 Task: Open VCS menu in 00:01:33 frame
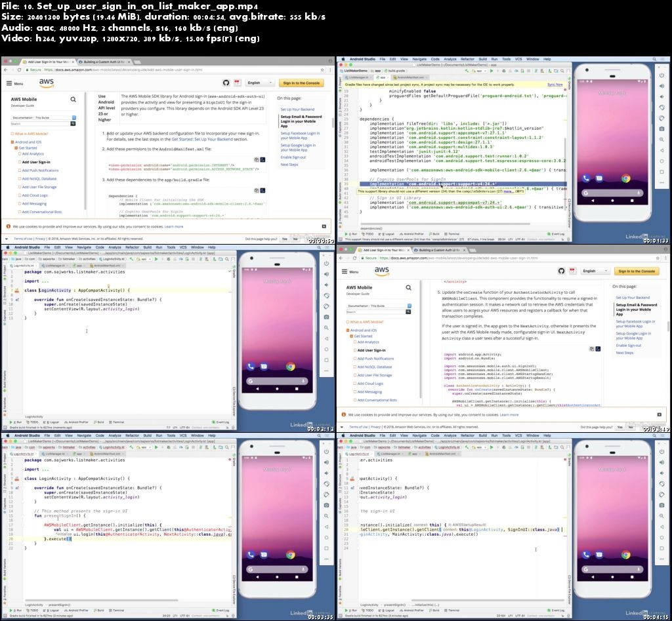click(x=518, y=59)
